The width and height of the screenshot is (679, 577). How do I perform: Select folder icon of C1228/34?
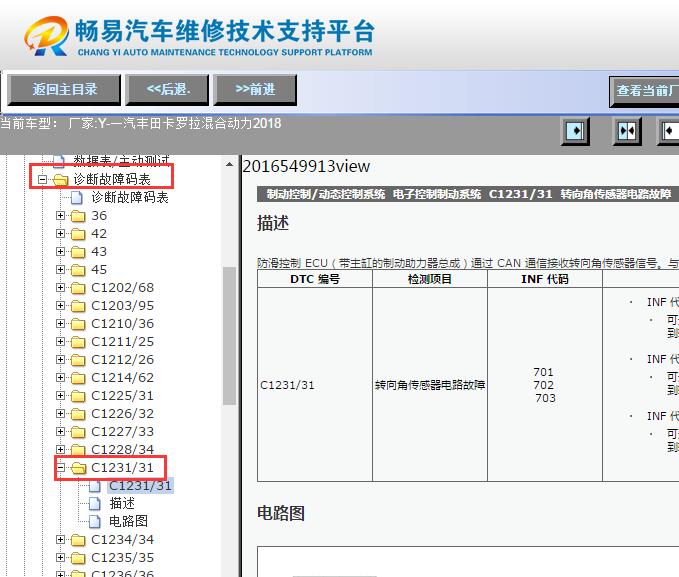tap(78, 450)
